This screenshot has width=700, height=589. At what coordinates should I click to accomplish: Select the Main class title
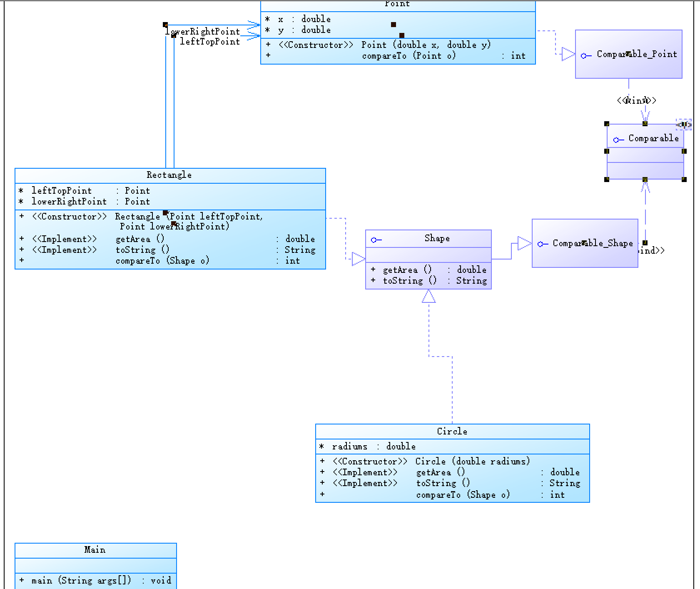(x=95, y=550)
